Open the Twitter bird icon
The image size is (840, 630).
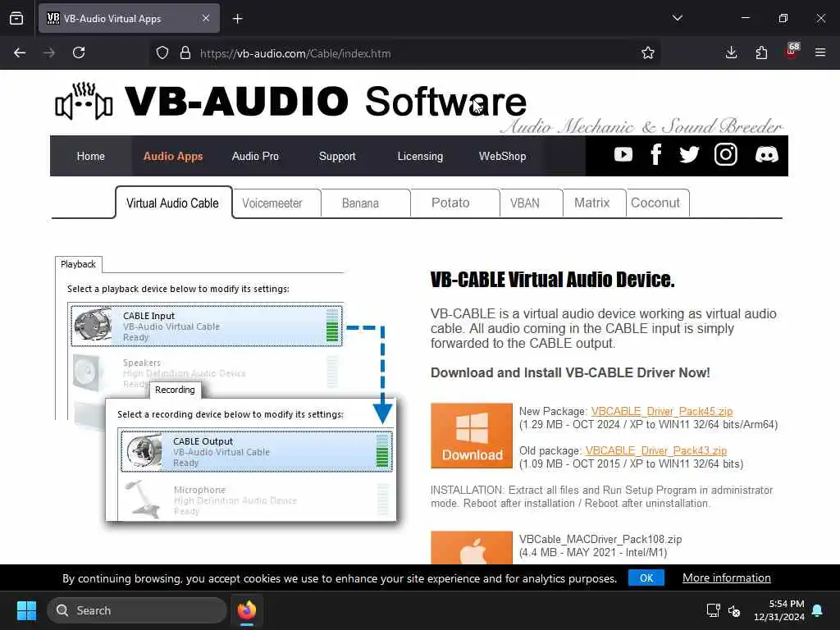tap(689, 155)
